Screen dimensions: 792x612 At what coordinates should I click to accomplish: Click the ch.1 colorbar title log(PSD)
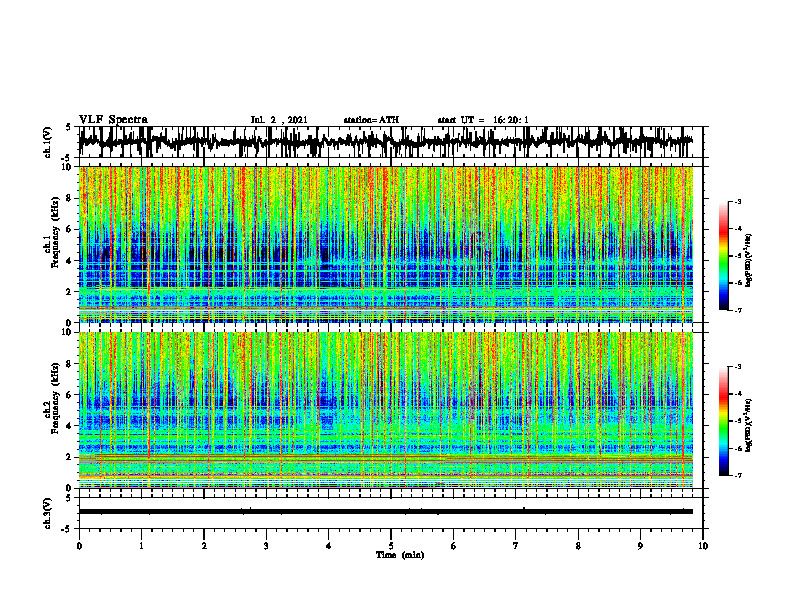[749, 260]
